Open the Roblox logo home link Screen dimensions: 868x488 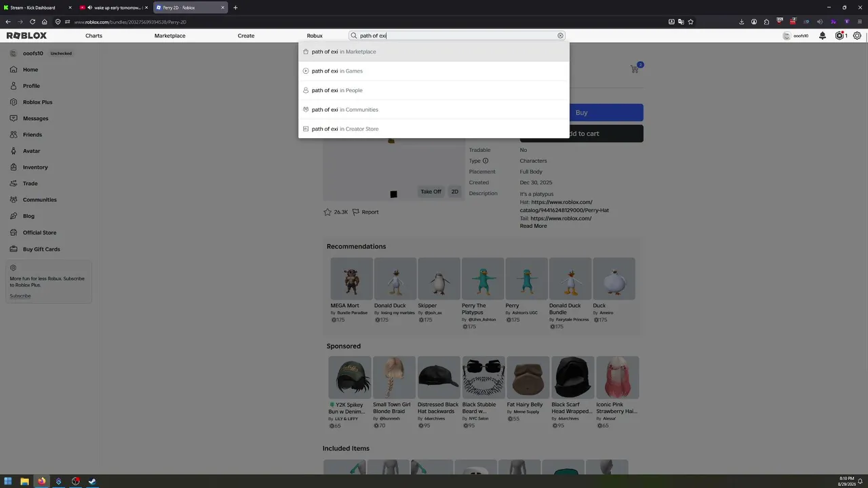26,35
